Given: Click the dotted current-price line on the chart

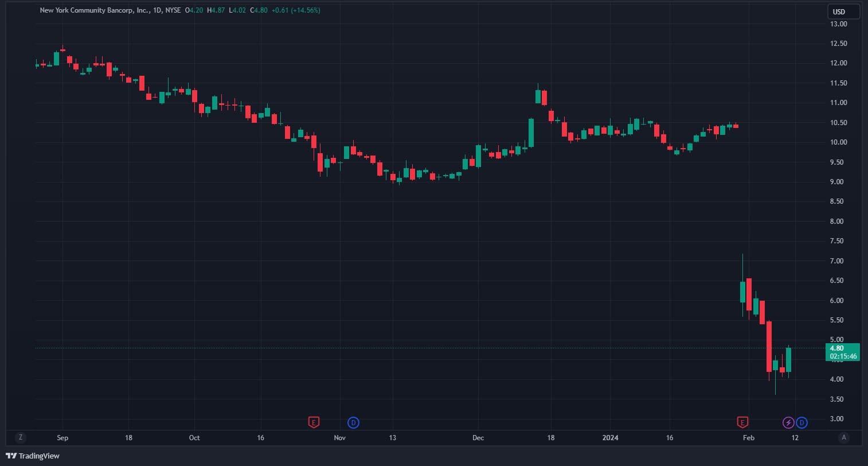Looking at the screenshot, I should [x=430, y=348].
